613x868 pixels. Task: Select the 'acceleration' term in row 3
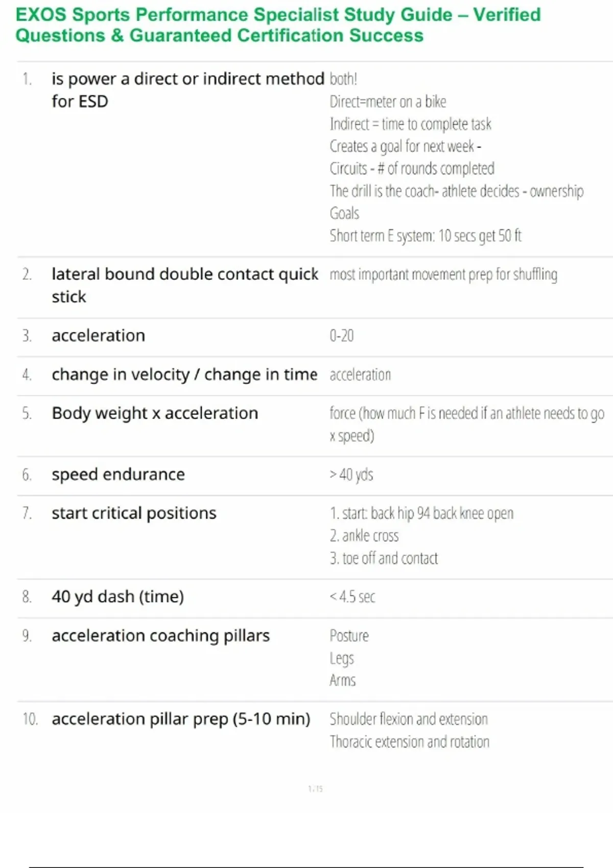pyautogui.click(x=98, y=335)
